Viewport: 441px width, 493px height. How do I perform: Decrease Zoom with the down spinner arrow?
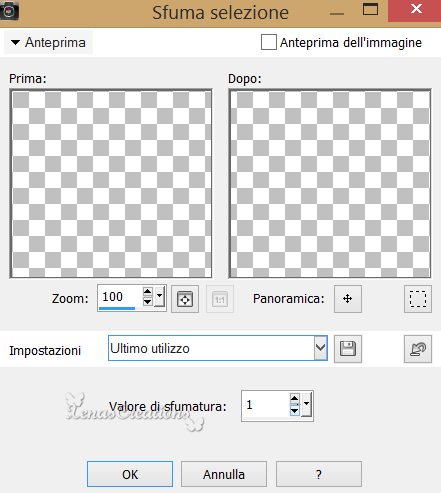pos(147,301)
